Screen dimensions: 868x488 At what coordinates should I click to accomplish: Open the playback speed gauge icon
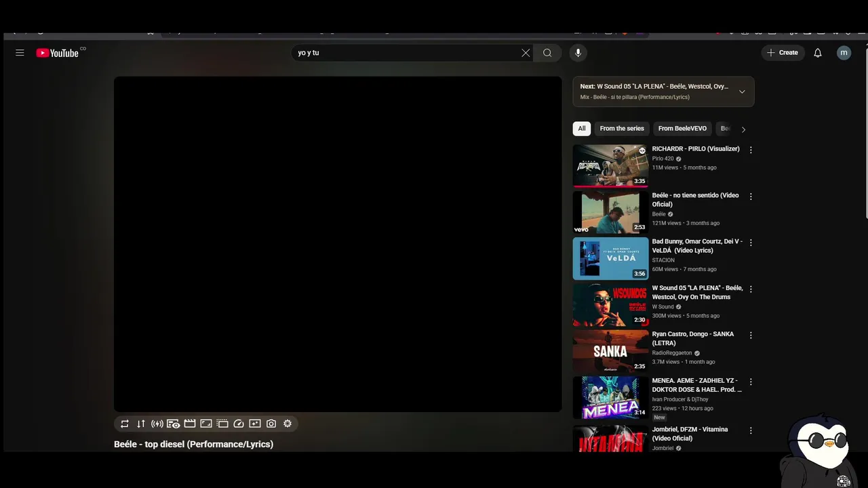239,424
